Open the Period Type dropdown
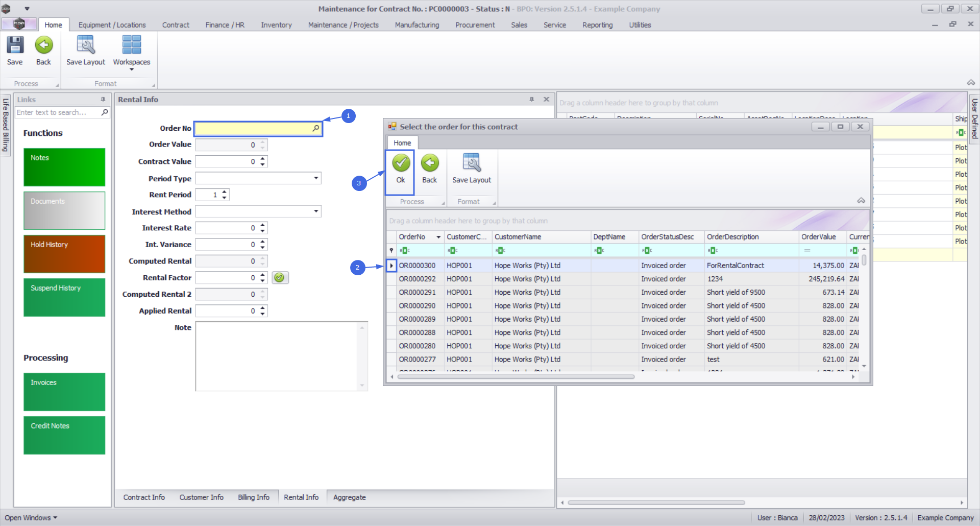 coord(316,178)
